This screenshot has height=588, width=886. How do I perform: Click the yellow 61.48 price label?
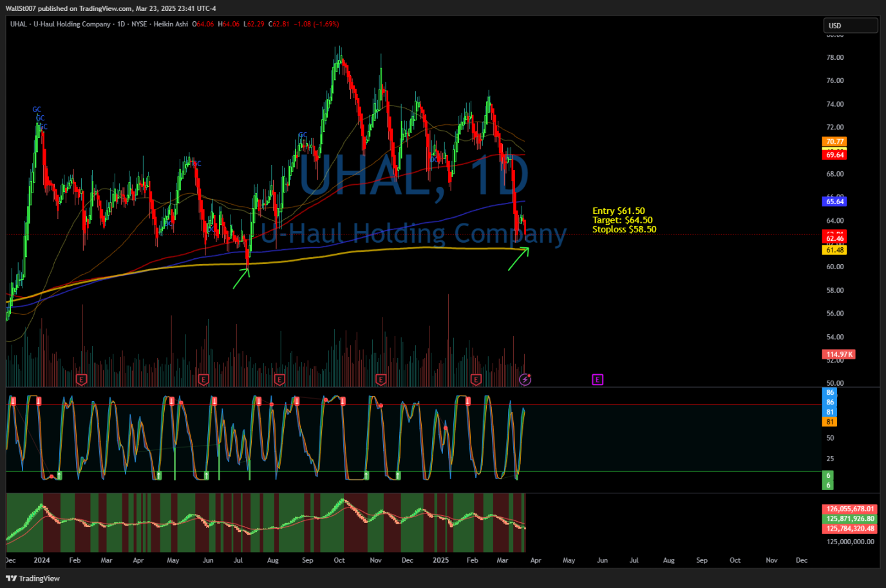click(834, 251)
